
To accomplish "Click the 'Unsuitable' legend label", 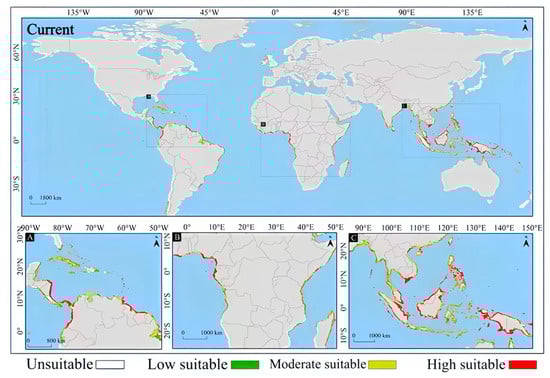I will click(60, 364).
